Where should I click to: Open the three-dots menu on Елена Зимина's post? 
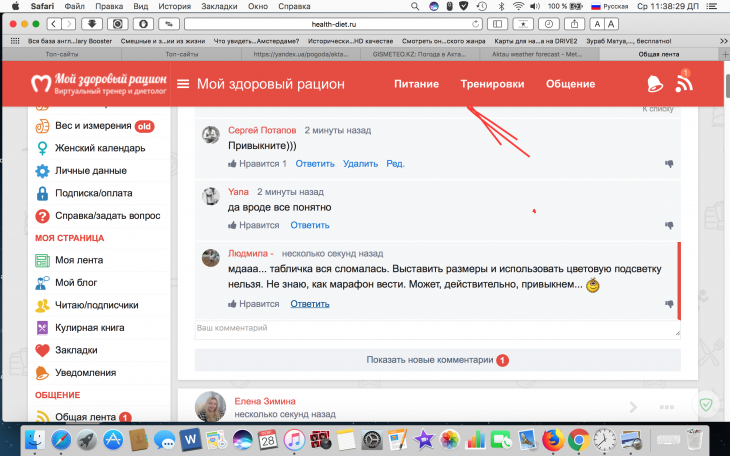click(x=668, y=406)
